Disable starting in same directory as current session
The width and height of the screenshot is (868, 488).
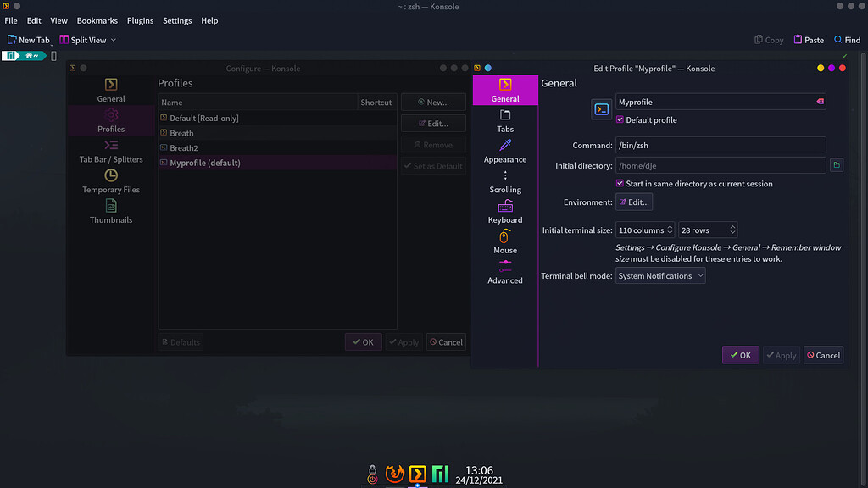[620, 183]
